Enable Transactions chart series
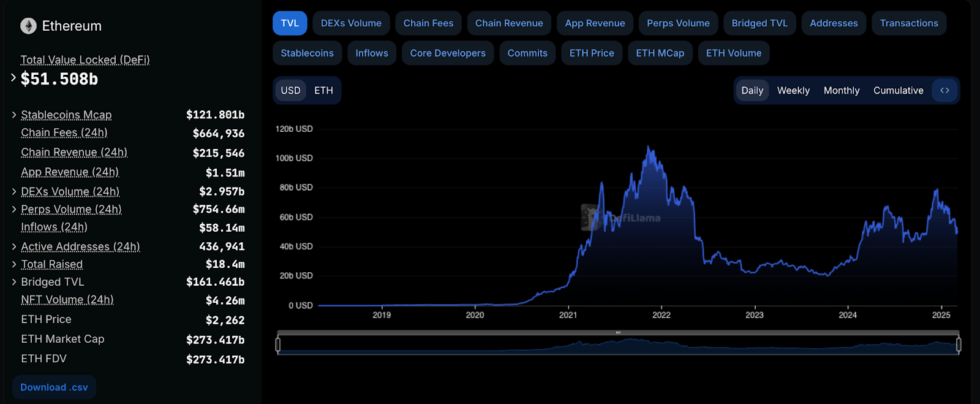 click(x=909, y=23)
